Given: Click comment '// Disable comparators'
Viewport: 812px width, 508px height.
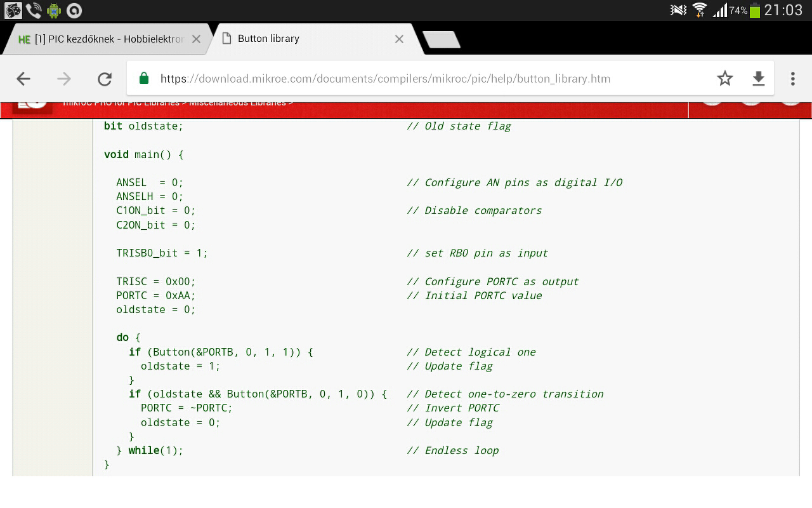Looking at the screenshot, I should pos(475,210).
